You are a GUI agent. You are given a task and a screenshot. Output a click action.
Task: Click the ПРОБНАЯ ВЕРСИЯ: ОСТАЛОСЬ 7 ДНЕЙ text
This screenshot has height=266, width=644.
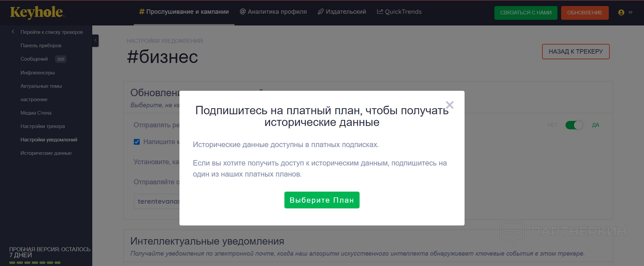point(50,252)
